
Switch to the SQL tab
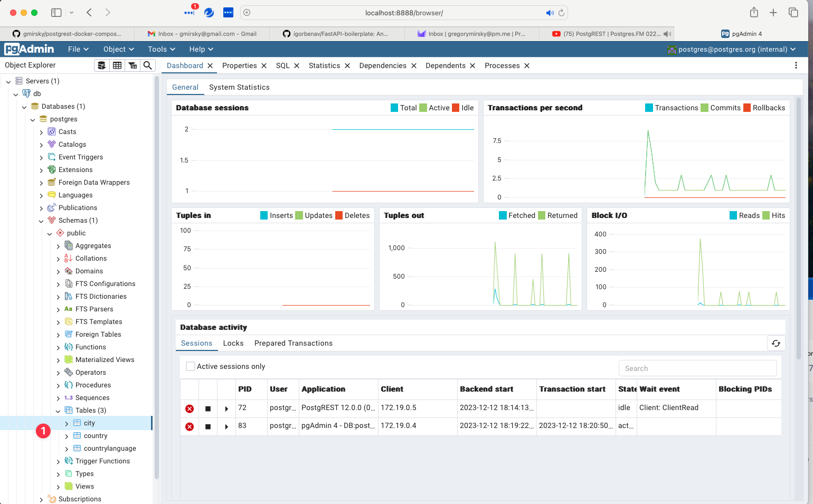click(283, 65)
